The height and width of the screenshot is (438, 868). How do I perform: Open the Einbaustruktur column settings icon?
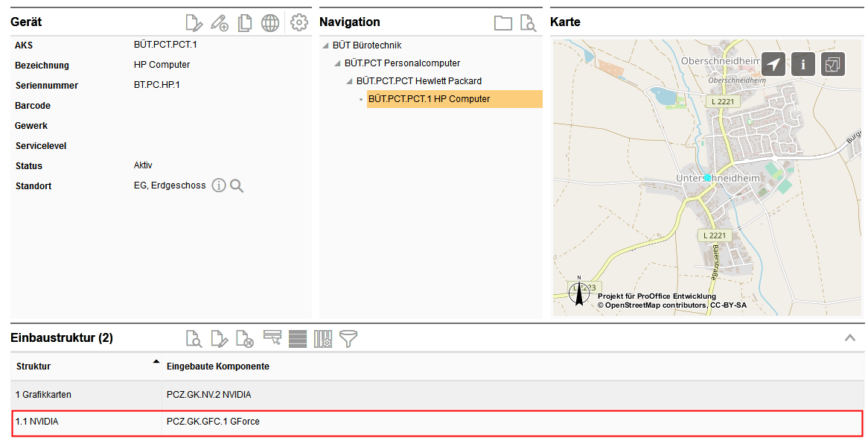(323, 339)
